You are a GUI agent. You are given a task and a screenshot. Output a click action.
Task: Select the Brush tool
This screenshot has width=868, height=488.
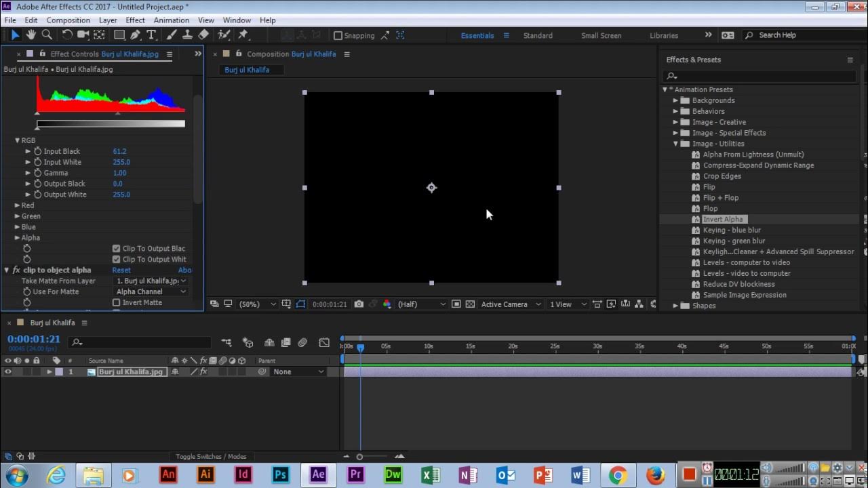click(172, 35)
